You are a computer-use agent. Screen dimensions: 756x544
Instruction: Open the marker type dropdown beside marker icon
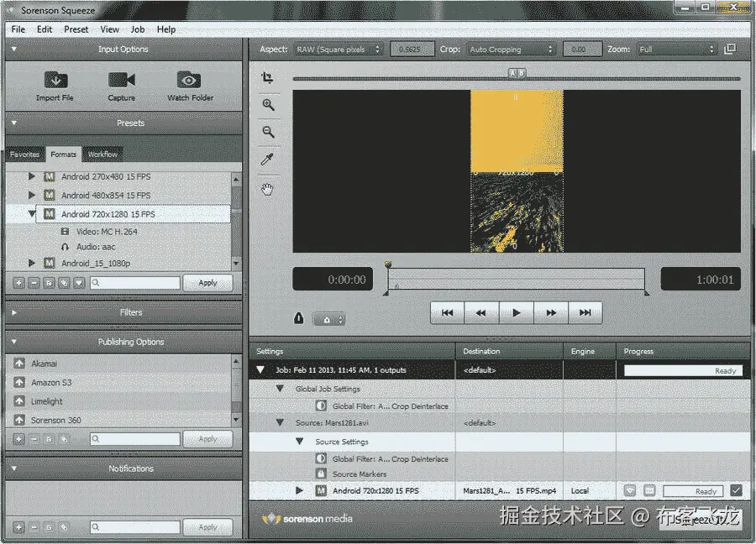coord(328,320)
